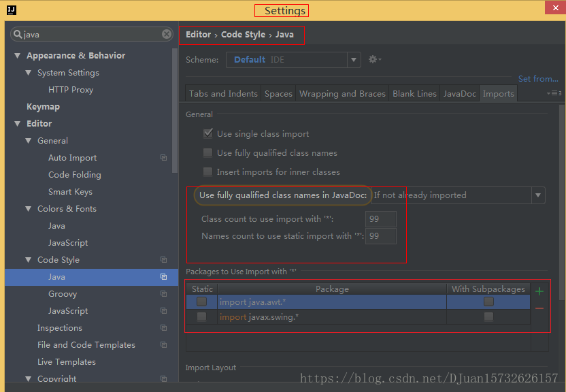This screenshot has width=566, height=392.
Task: Edit Class count to use import field
Action: [x=381, y=219]
